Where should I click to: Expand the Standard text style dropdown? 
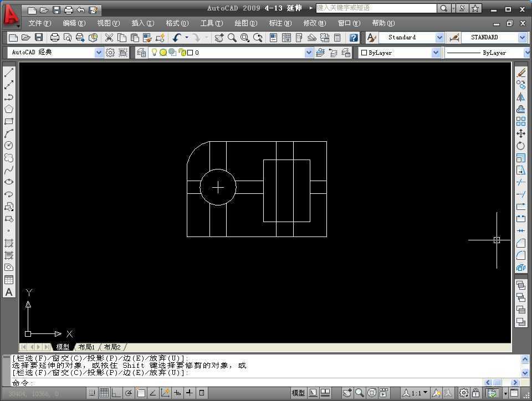[x=439, y=37]
